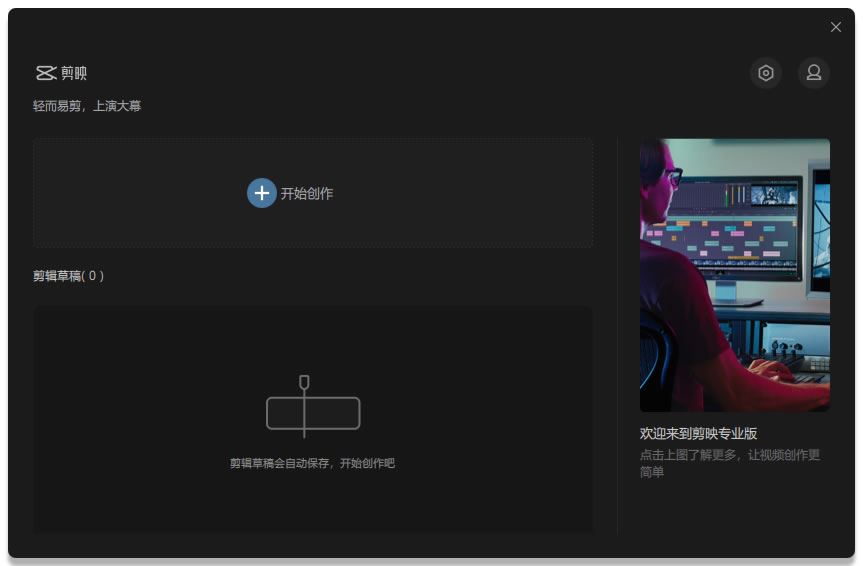Click the 欢迎来到剪映专业版 title

(x=698, y=433)
